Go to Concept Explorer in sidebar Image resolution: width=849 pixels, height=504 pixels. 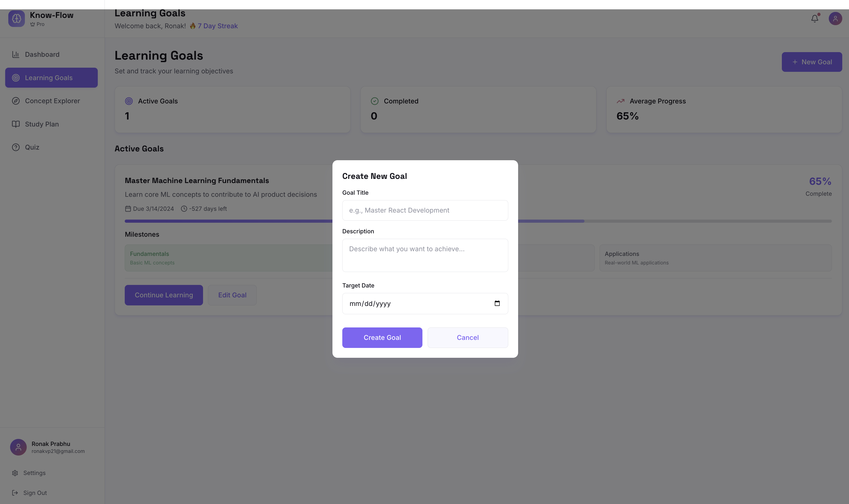(52, 101)
